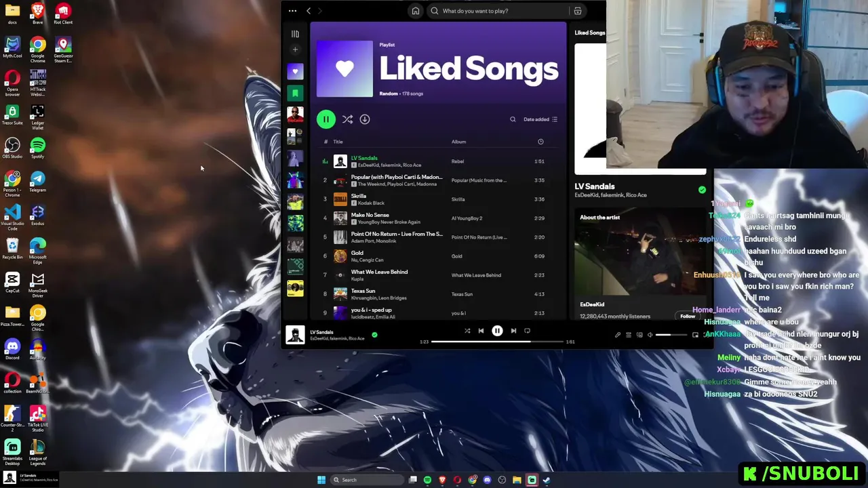
Task: Open the Telegram desktop shortcut
Action: 37,182
